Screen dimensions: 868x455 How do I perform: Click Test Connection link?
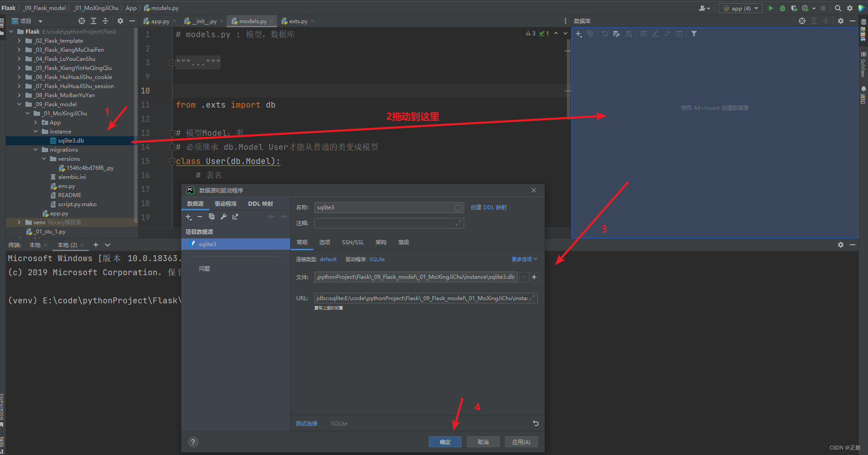(x=307, y=424)
